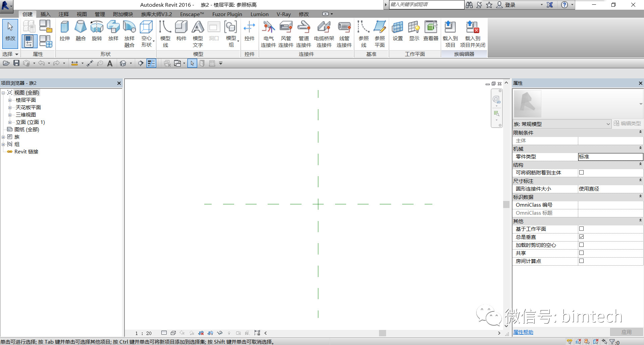Screen dimensions: 644x345
Task: Collapse the 限制条件 properties section
Action: pos(640,132)
